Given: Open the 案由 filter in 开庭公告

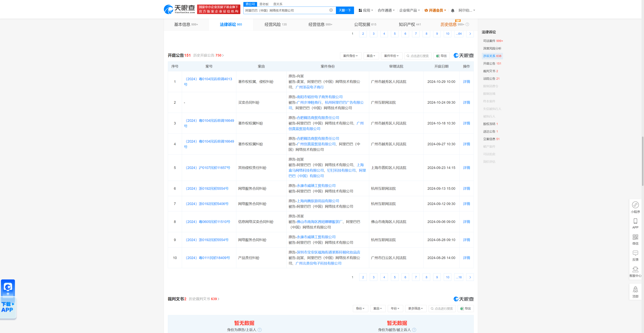Looking at the screenshot, I should tap(371, 56).
